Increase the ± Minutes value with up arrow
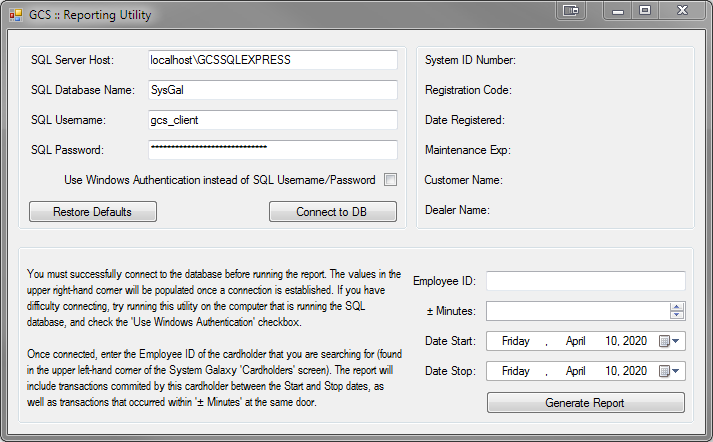Viewport: 713px width, 442px height. [x=677, y=307]
